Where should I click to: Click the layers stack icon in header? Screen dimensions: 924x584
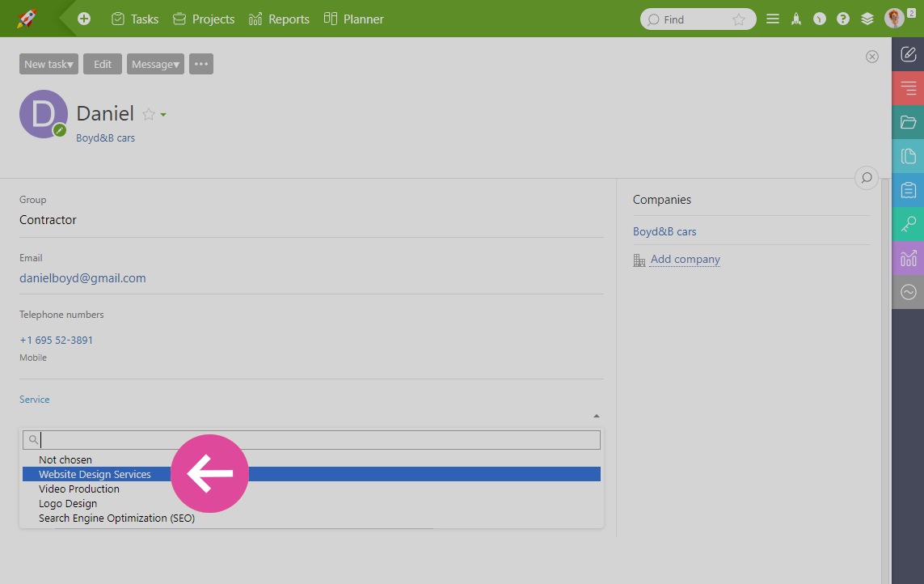coord(867,19)
